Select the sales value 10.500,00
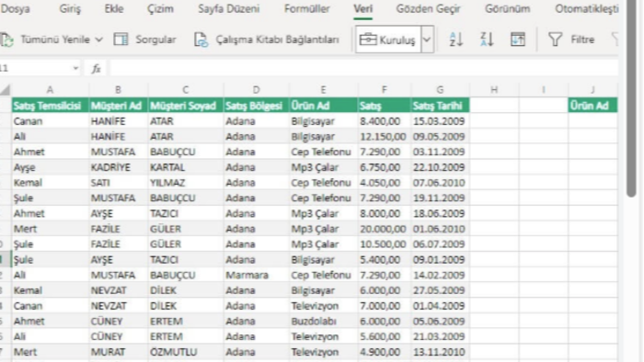Screen dimensions: 644x362 pyautogui.click(x=385, y=243)
